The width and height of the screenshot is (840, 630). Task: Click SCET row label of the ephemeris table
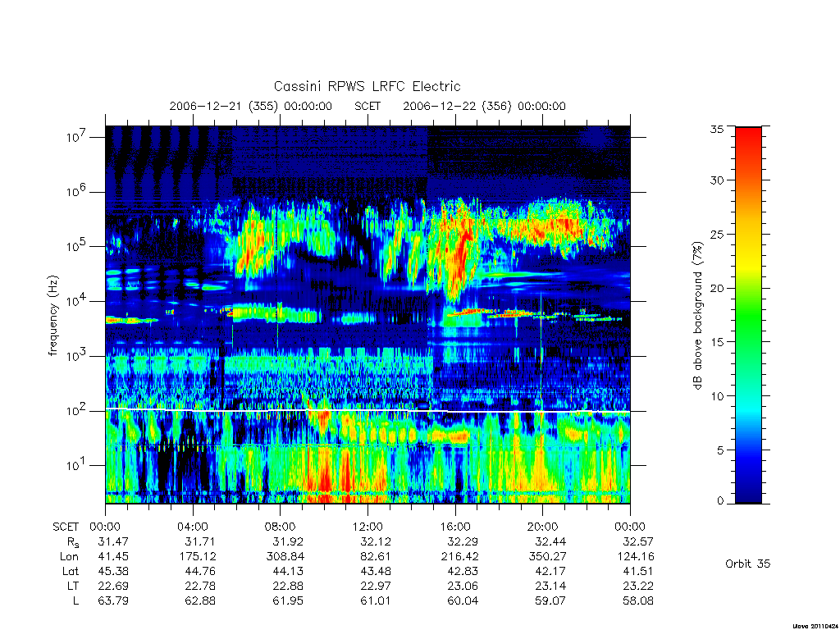pos(66,527)
